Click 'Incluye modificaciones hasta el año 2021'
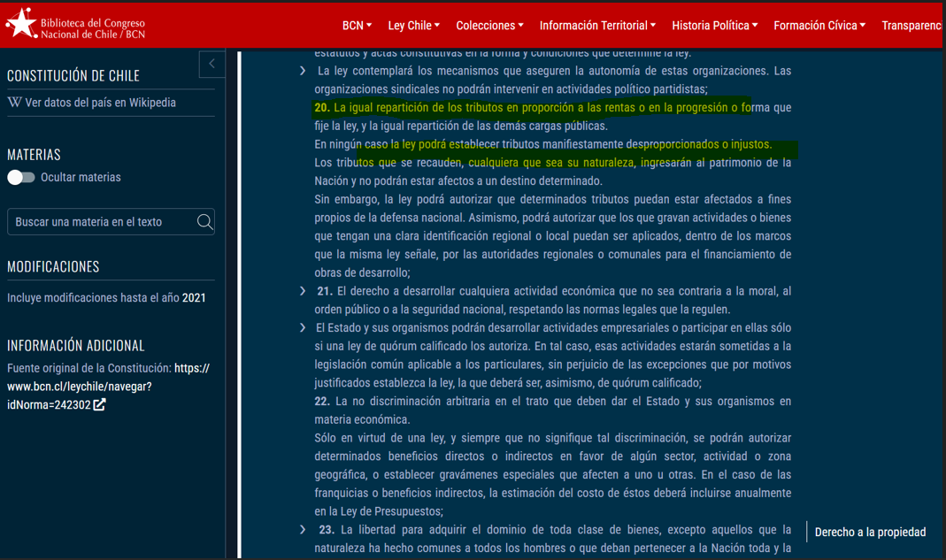Viewport: 946px width, 560px height. [106, 297]
